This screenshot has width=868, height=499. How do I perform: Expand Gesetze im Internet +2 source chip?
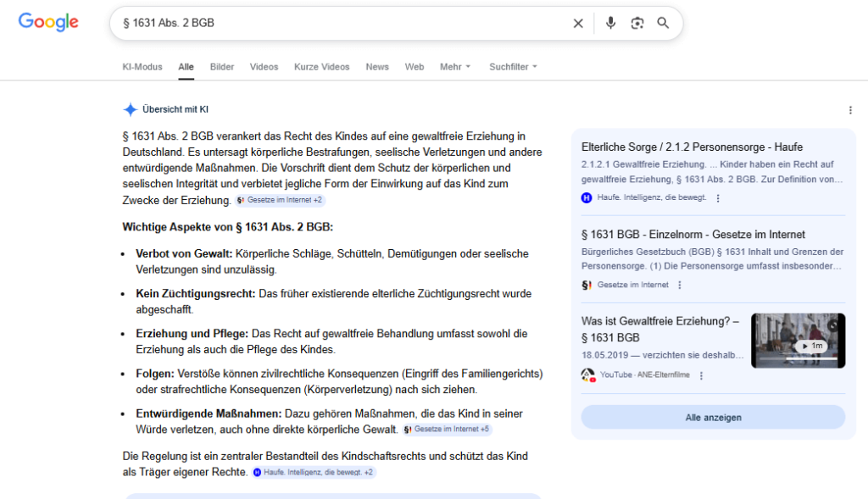pyautogui.click(x=280, y=201)
